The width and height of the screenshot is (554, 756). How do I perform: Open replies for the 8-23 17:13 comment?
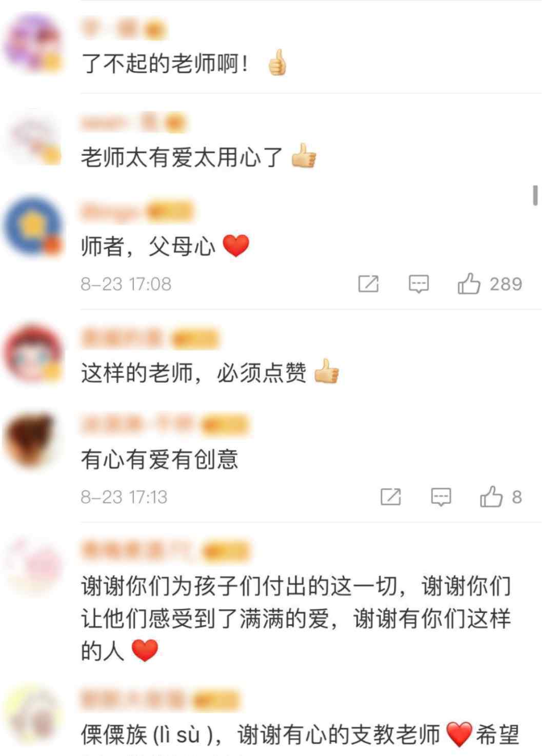441,497
